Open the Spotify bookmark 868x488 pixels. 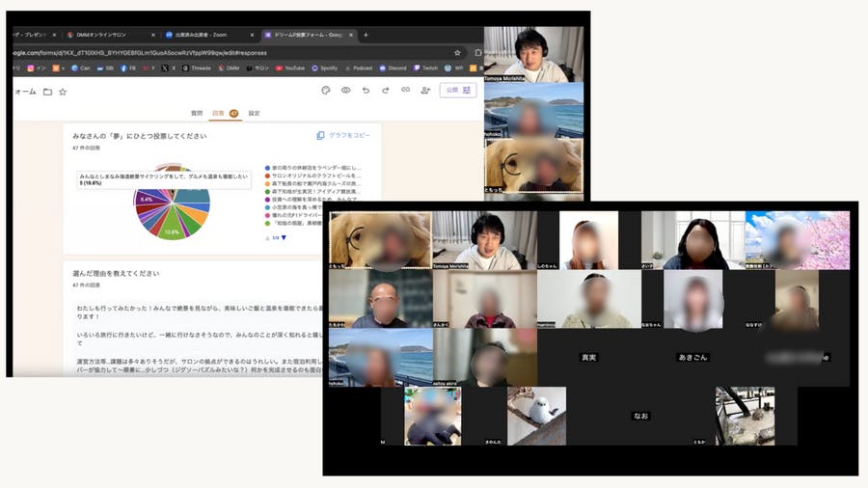coord(324,68)
